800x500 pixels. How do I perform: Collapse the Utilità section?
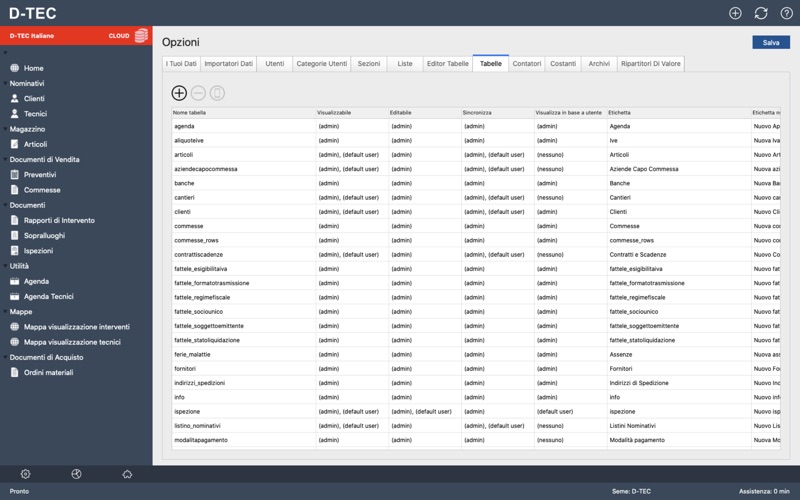[x=5, y=266]
